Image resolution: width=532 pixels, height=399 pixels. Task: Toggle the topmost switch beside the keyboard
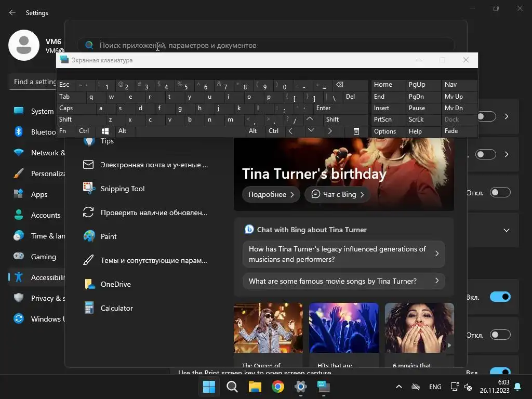[x=487, y=116]
